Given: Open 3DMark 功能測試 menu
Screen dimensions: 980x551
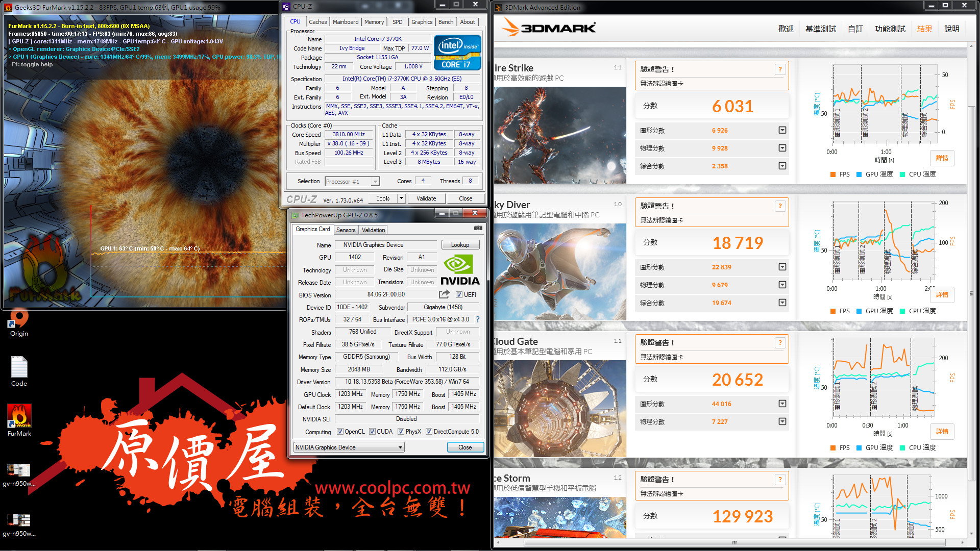Looking at the screenshot, I should point(890,29).
